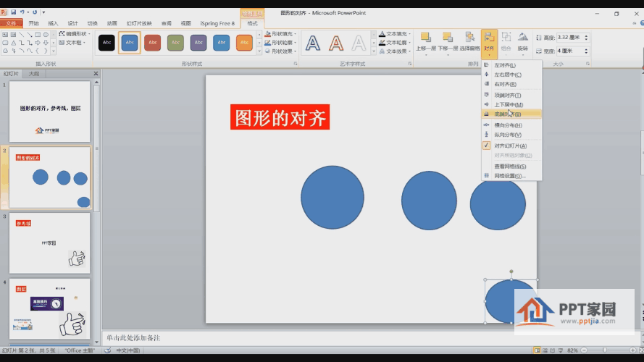Switch to the 开始 ribbon tab
644x362 pixels.
pyautogui.click(x=33, y=23)
